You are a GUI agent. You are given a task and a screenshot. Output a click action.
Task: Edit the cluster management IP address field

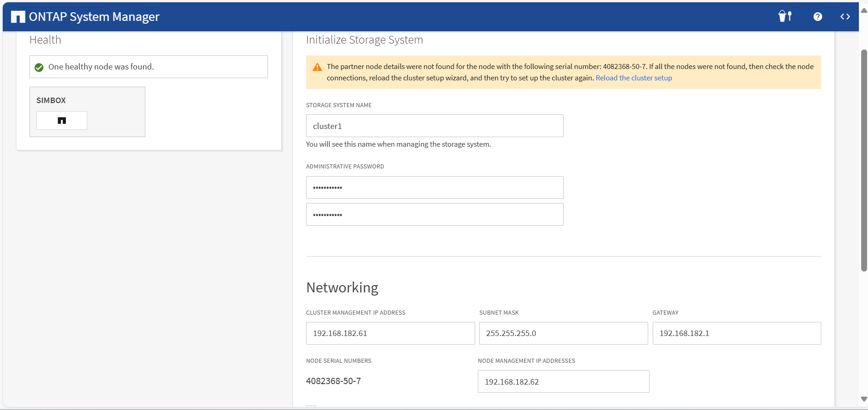[x=390, y=333]
